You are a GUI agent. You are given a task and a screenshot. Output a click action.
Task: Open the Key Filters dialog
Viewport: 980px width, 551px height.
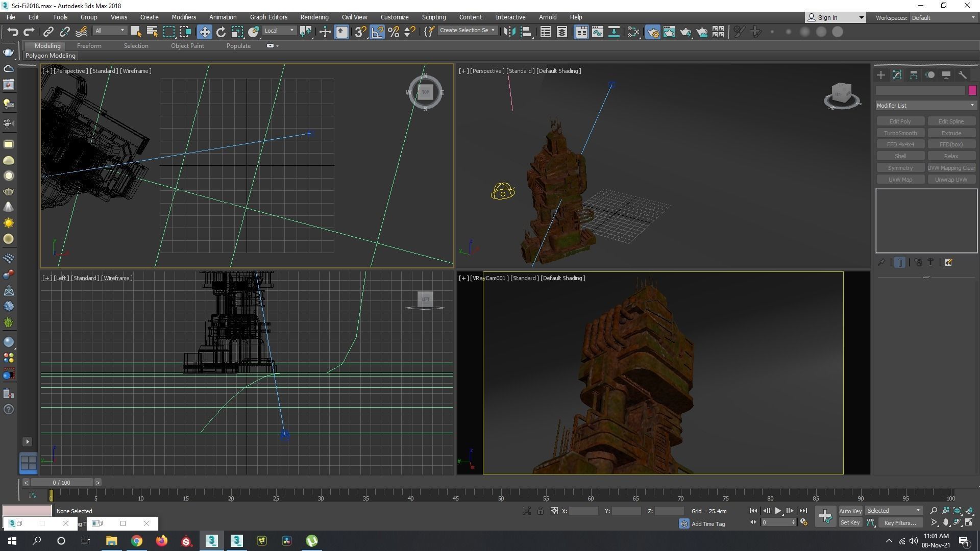pos(900,523)
